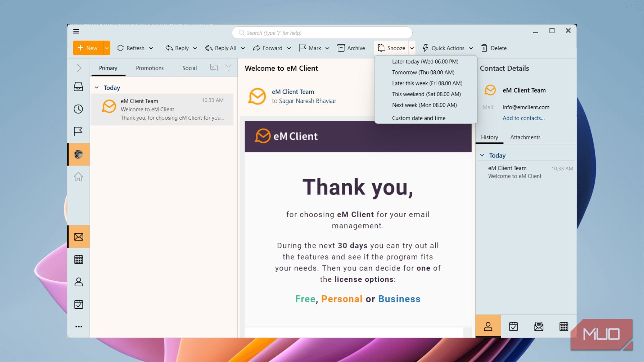Open the hamburger main menu

76,31
